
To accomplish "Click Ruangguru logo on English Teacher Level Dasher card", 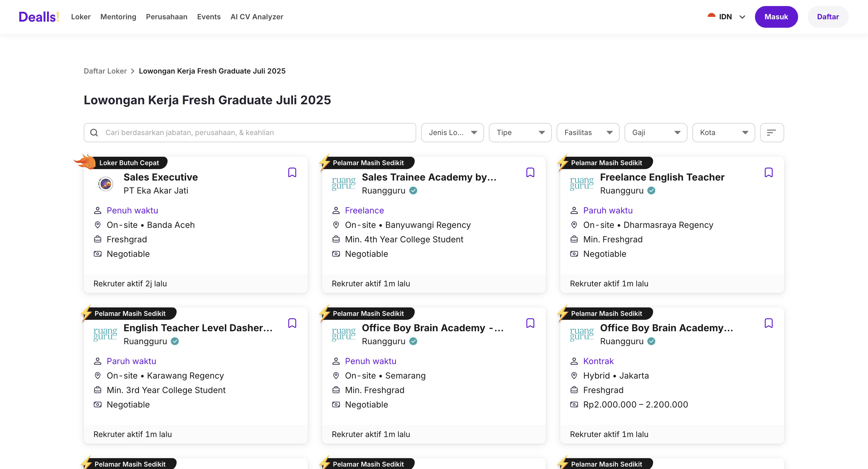I will coord(105,334).
